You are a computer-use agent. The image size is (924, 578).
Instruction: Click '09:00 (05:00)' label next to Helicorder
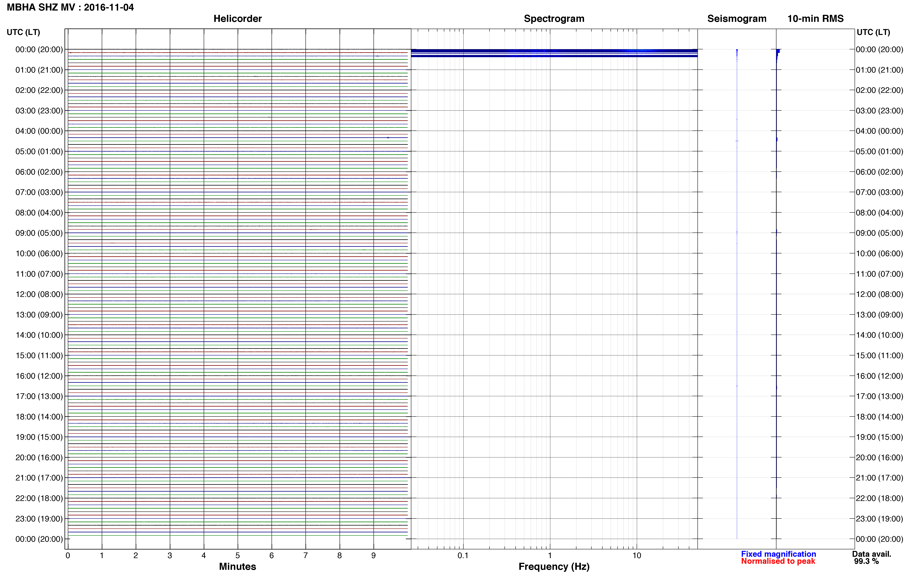[x=39, y=233]
